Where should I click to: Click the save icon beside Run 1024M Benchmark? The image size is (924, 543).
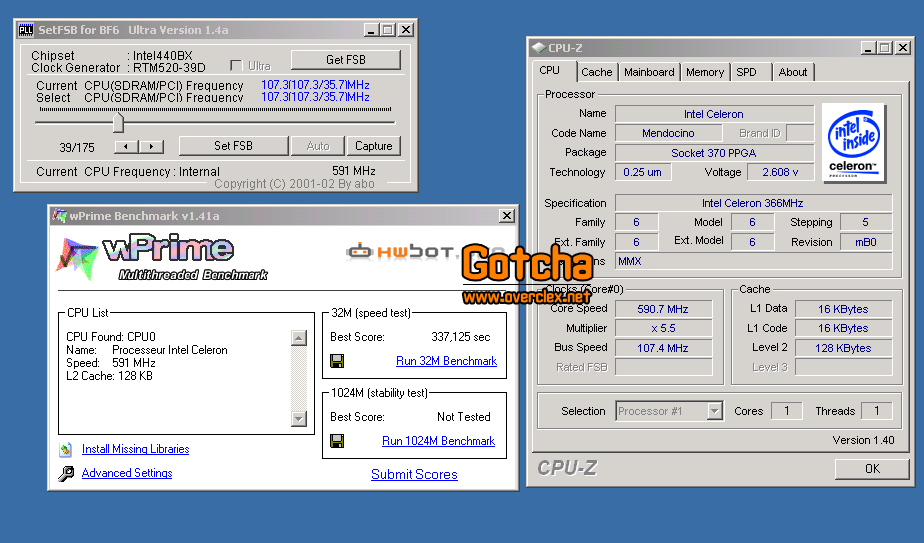click(x=337, y=441)
